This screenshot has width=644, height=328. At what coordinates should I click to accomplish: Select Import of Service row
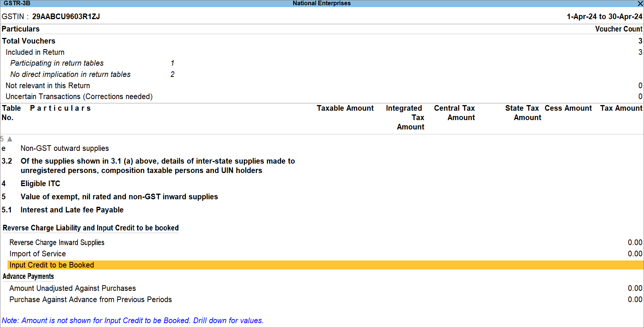coord(37,254)
